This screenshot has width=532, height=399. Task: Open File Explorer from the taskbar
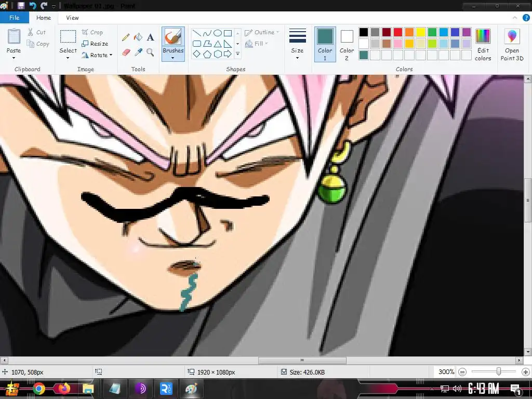pos(88,389)
